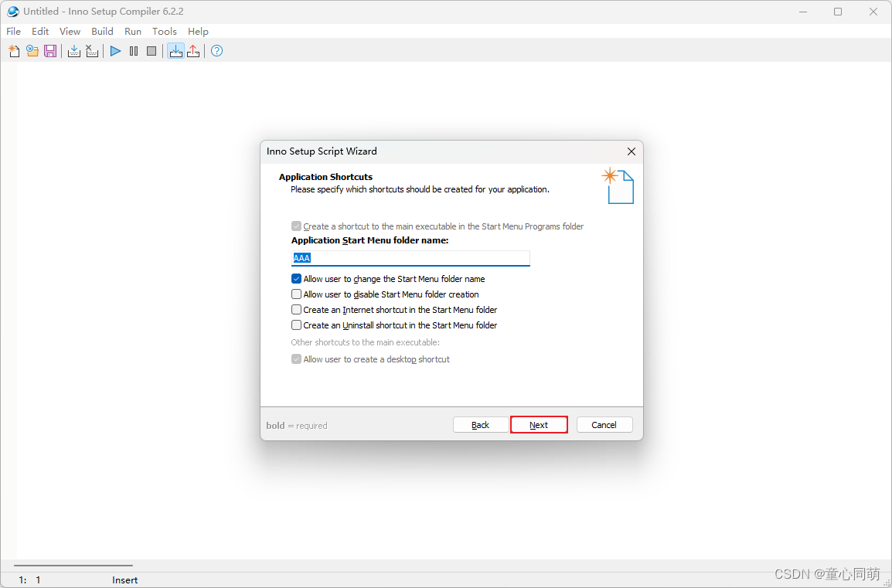This screenshot has width=892, height=588.
Task: Select Target Uninstall toolbar icon
Action: 193,51
